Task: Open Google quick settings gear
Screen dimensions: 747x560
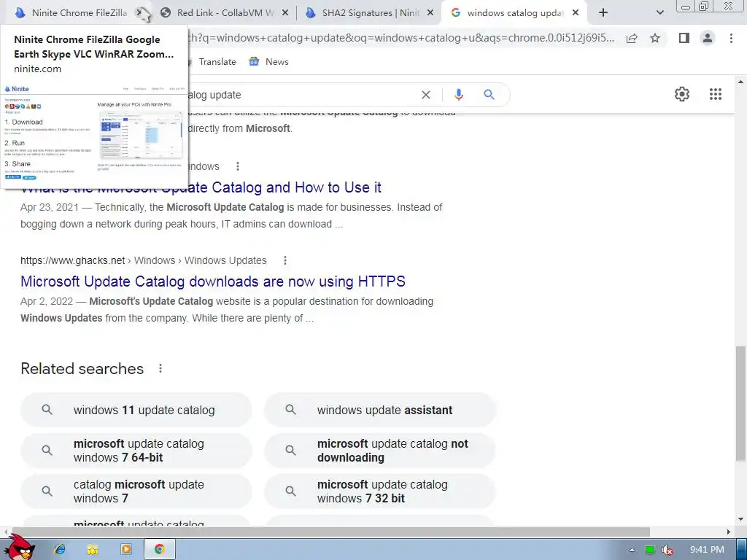Action: [x=682, y=94]
